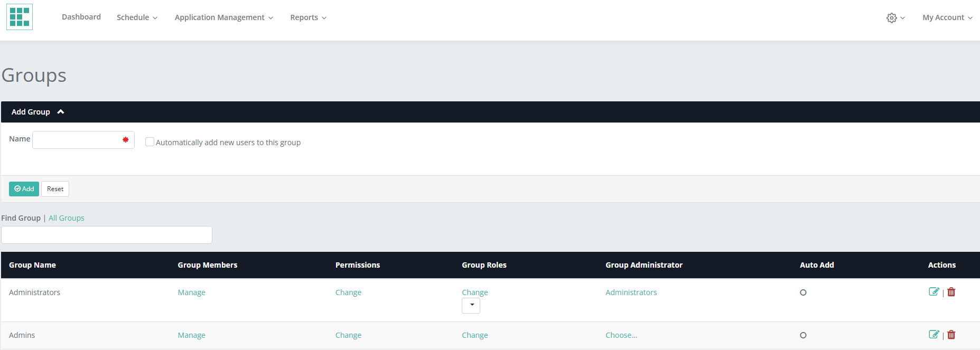Delete the Administrators group
This screenshot has width=980, height=350.
(x=951, y=292)
